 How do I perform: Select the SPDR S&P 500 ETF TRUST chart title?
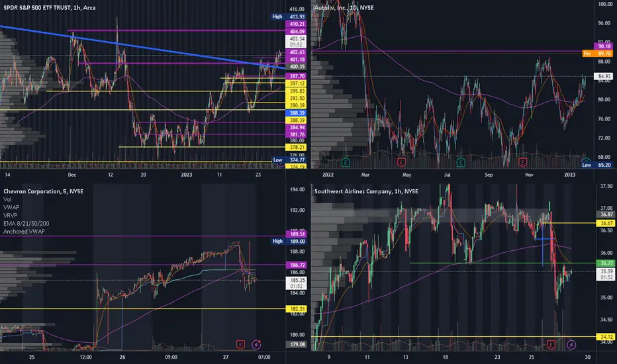(49, 7)
